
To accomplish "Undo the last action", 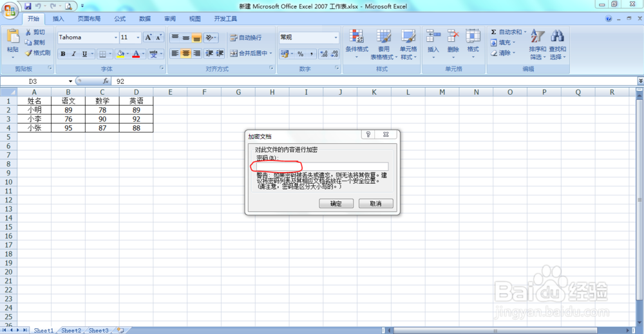I will pos(38,6).
